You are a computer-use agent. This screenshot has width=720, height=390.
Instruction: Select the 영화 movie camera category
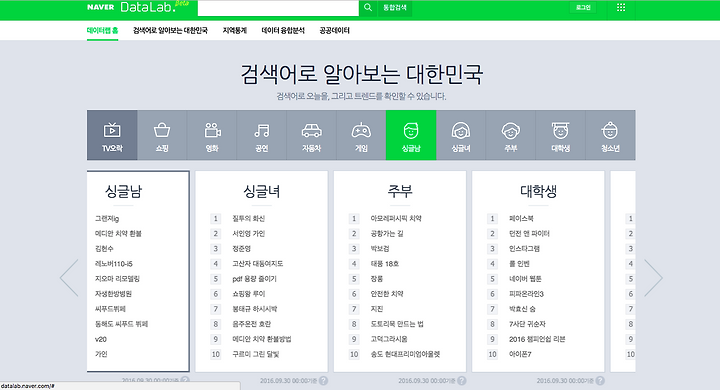(212, 135)
